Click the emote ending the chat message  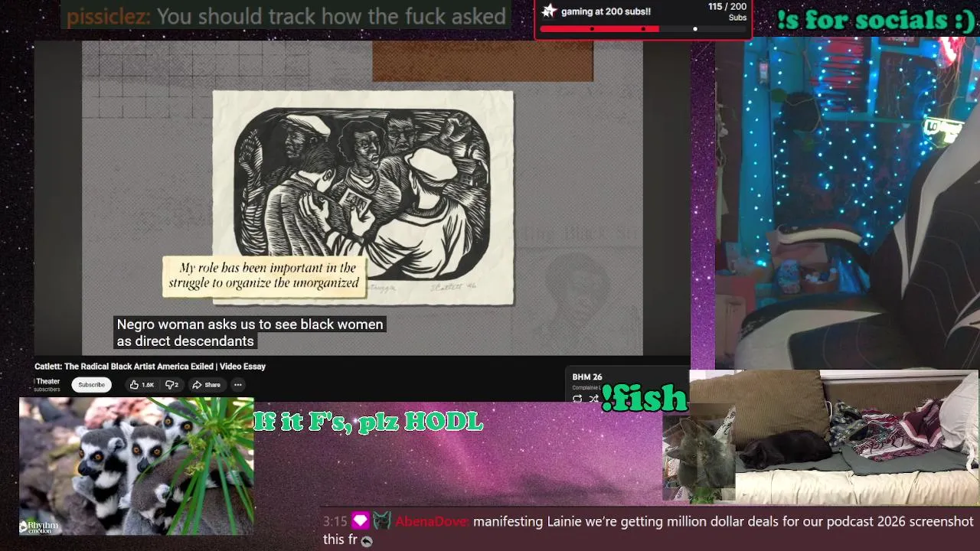(x=367, y=540)
